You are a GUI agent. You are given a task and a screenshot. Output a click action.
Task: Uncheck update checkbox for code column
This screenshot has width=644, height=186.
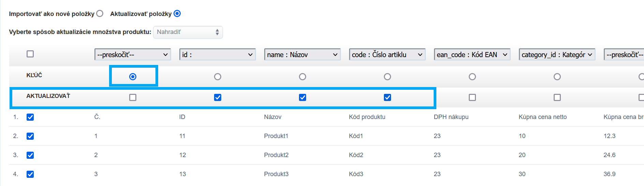coord(387,98)
